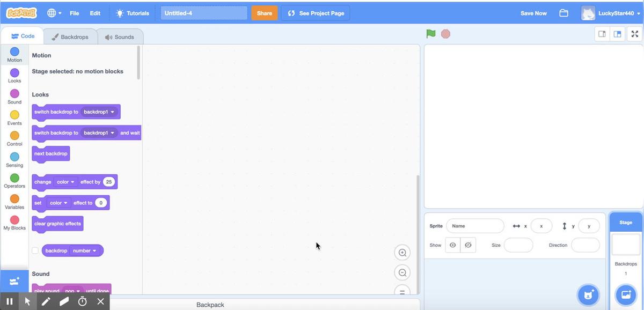Open backdrop1 dropdown in switch-and-wait block
644x310 pixels.
tap(99, 133)
